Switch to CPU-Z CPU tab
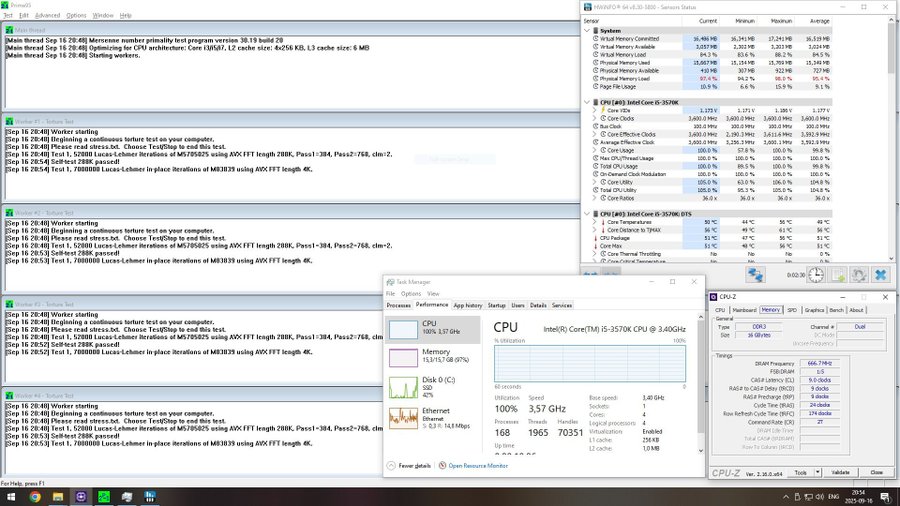 [x=720, y=310]
